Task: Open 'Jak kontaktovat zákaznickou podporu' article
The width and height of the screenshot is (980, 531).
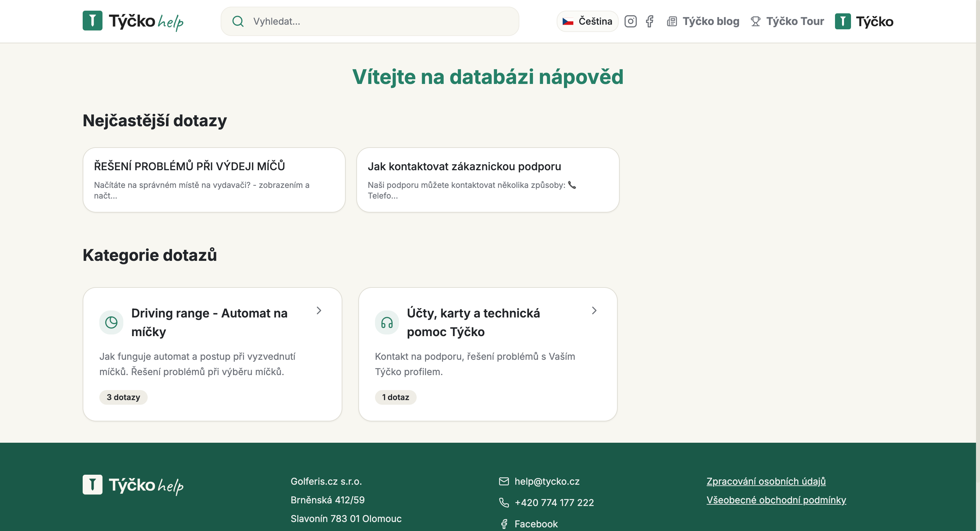Action: tap(488, 180)
